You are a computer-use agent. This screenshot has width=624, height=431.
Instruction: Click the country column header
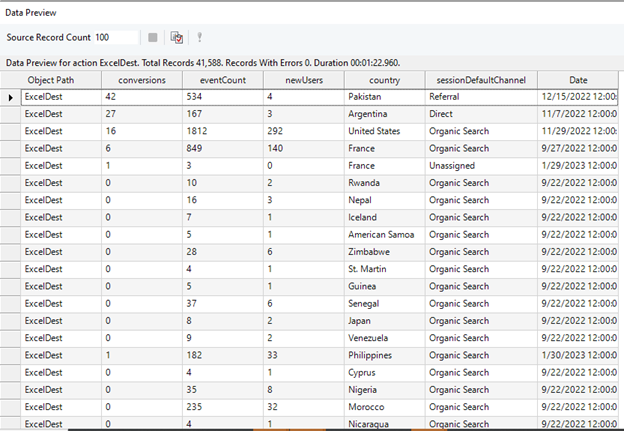pyautogui.click(x=384, y=79)
